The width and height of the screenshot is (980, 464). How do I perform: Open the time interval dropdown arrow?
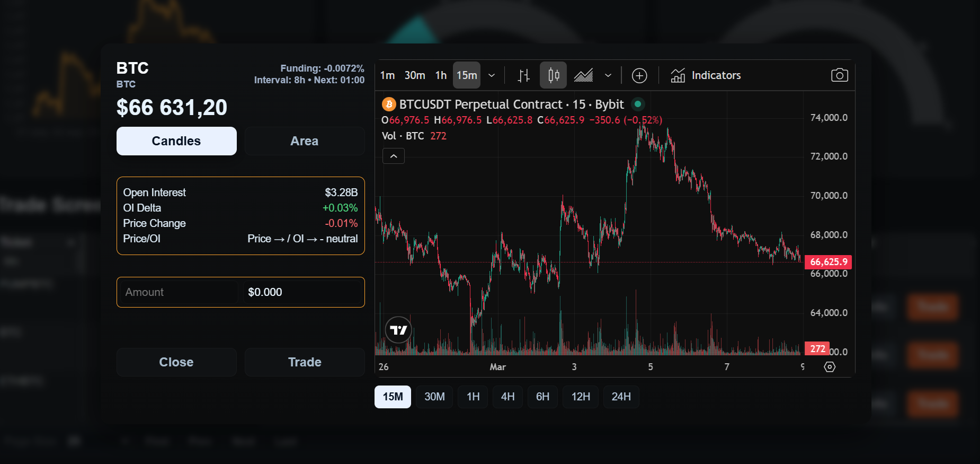pyautogui.click(x=492, y=75)
